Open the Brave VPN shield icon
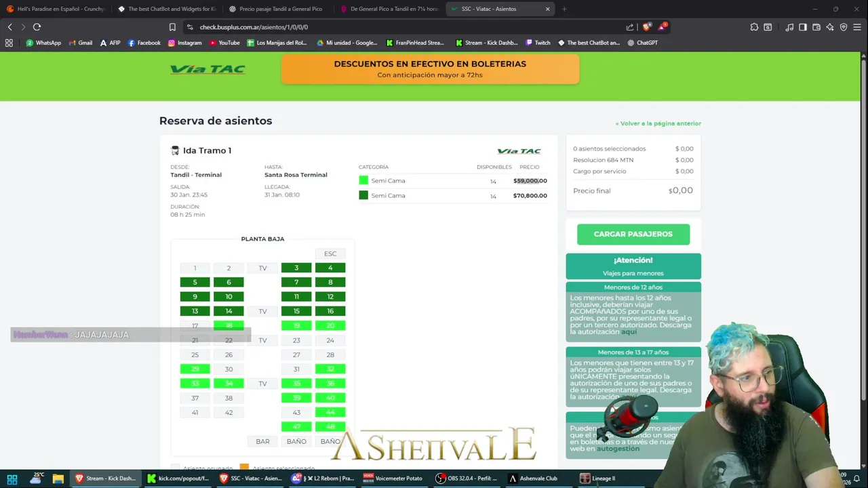 click(844, 27)
